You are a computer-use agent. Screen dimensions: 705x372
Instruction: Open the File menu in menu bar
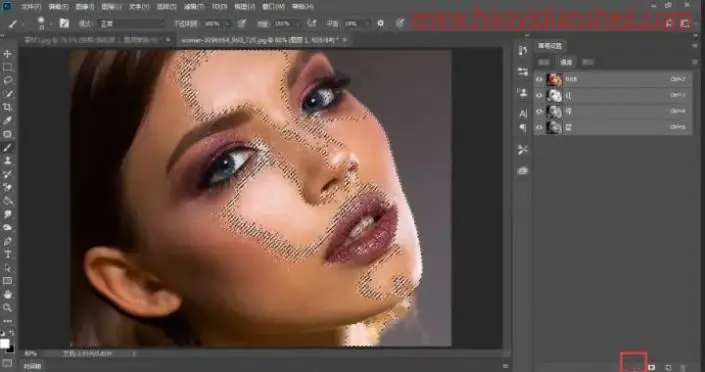(31, 7)
